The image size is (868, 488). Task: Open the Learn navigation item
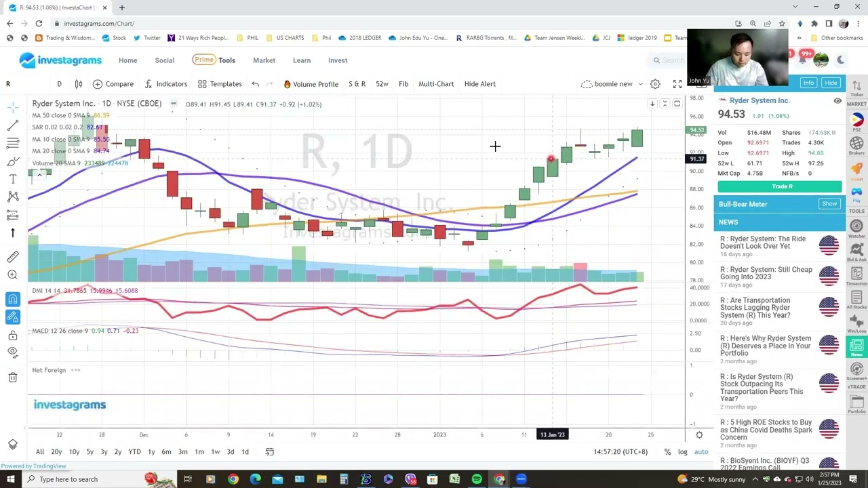click(302, 60)
